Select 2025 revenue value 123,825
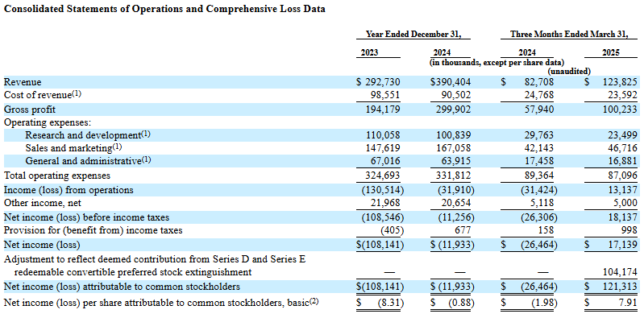 620,82
